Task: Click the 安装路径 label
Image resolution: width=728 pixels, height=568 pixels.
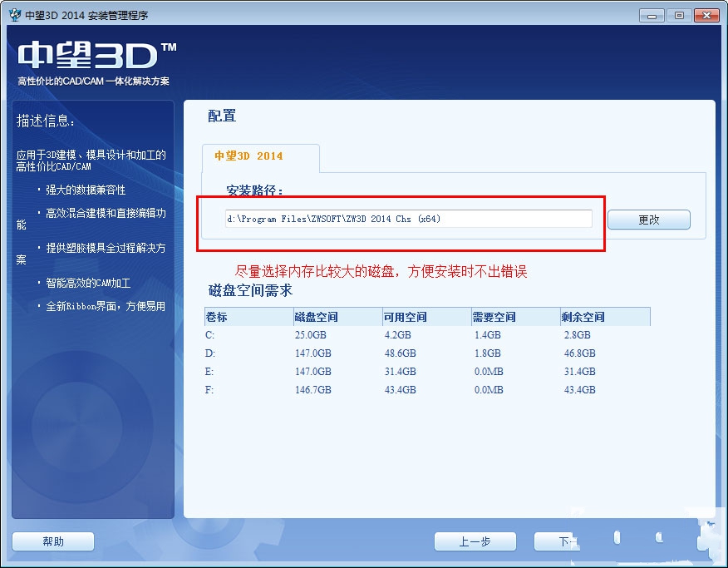Action: [x=254, y=190]
